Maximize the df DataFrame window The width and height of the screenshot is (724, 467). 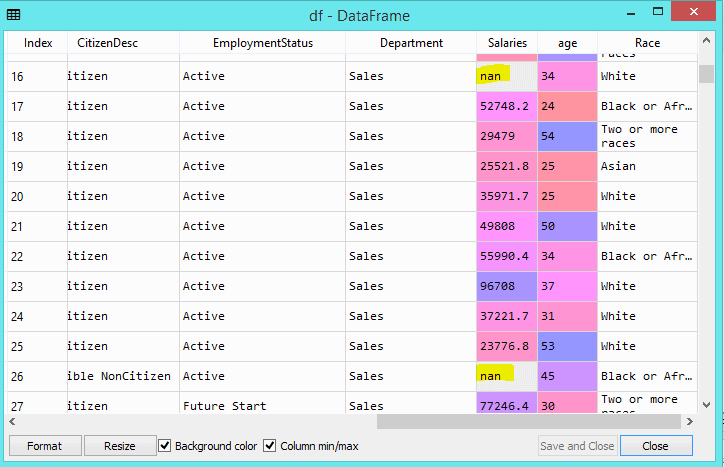646,13
